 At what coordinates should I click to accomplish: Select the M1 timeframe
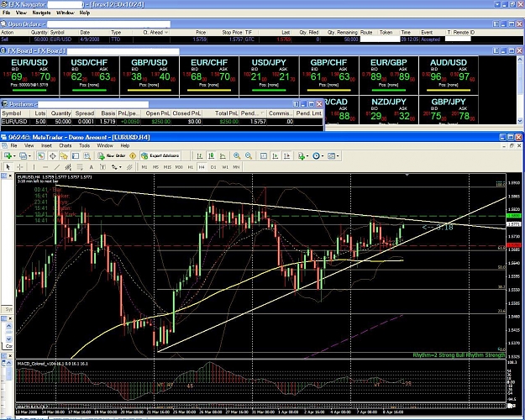point(144,167)
